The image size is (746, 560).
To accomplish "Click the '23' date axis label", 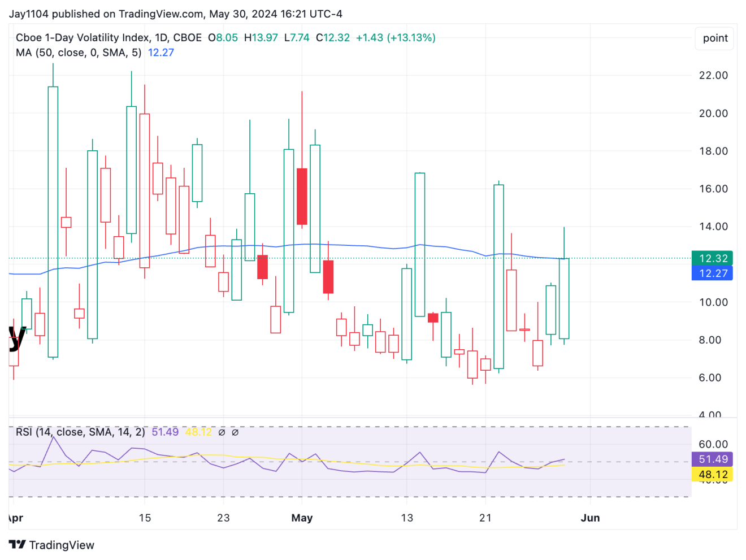I will click(x=223, y=518).
